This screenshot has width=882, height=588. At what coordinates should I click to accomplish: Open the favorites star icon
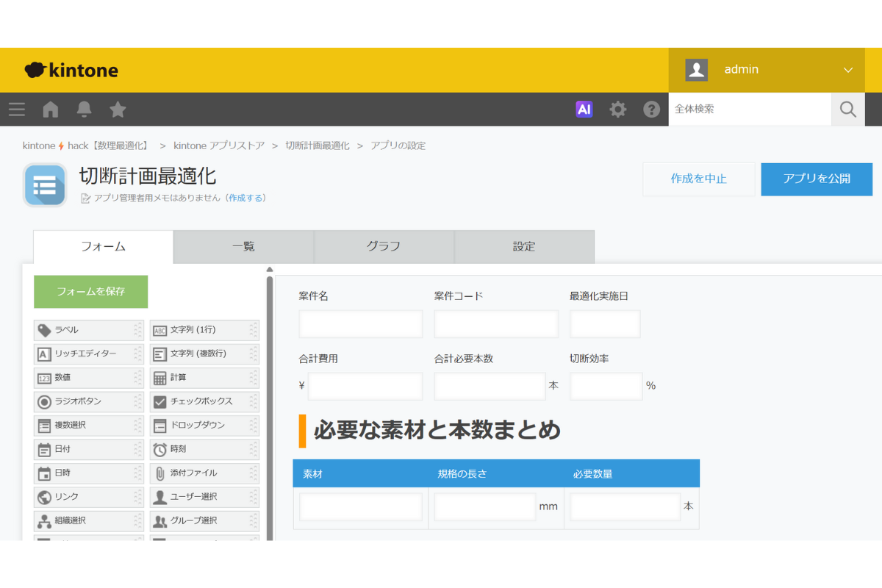(x=118, y=110)
